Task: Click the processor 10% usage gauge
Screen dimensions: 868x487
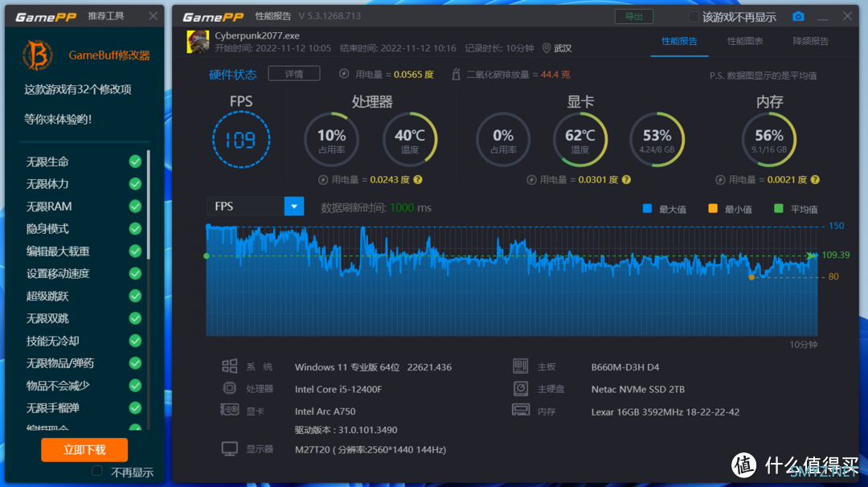Action: coord(332,140)
